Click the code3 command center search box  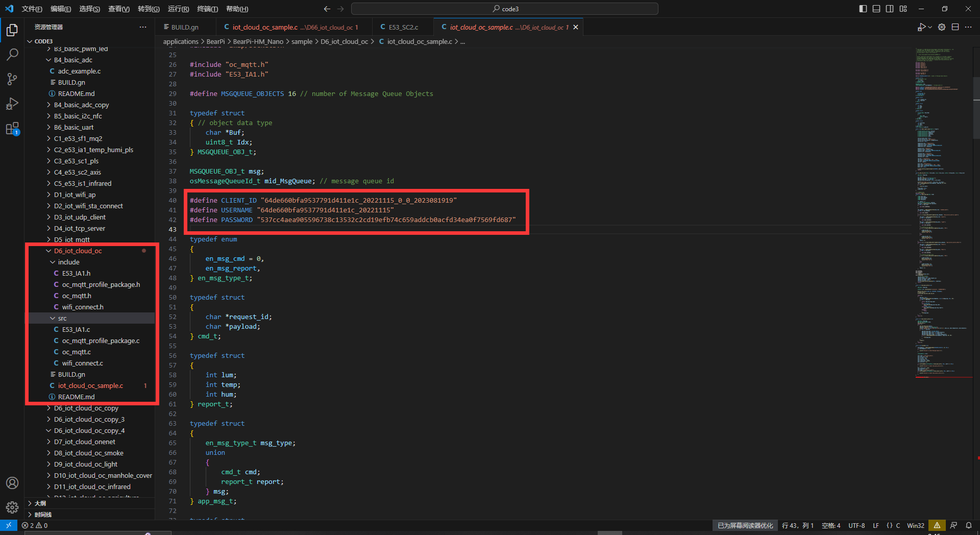[505, 9]
